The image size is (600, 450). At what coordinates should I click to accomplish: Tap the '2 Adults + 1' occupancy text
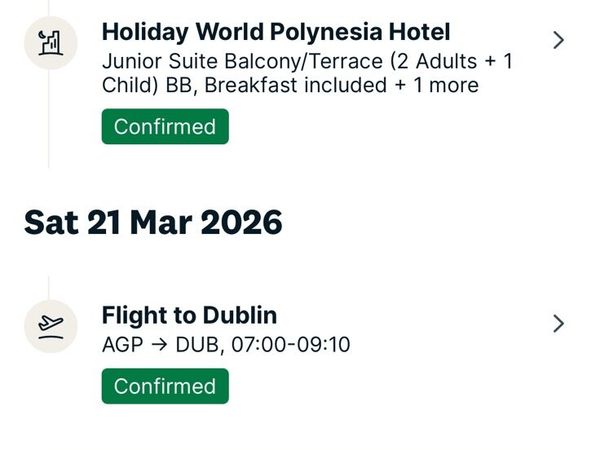[450, 61]
